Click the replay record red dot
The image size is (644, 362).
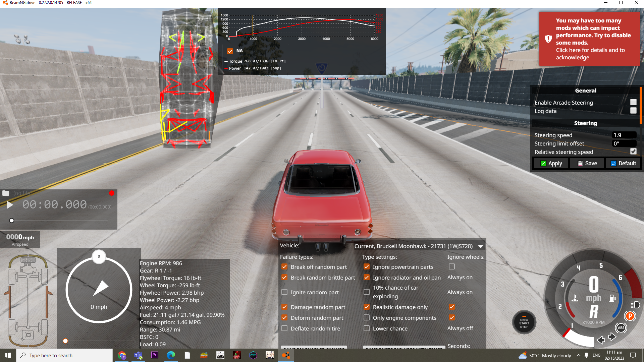coord(112,193)
